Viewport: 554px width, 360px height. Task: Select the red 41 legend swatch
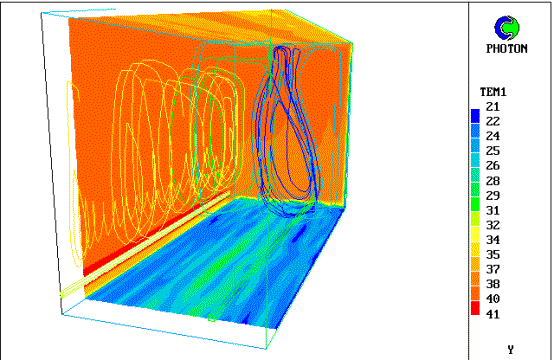(x=475, y=308)
